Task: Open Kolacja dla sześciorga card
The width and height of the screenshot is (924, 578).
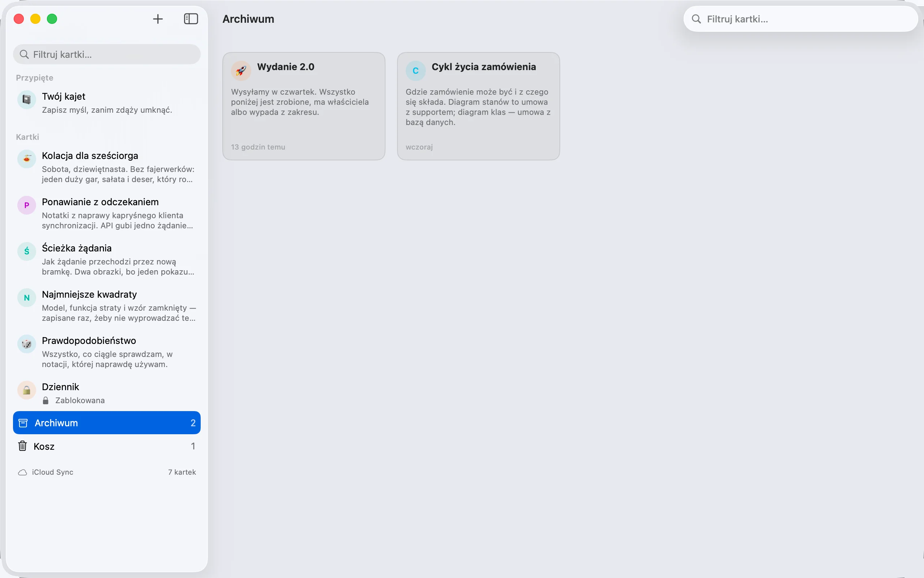Action: coord(106,167)
